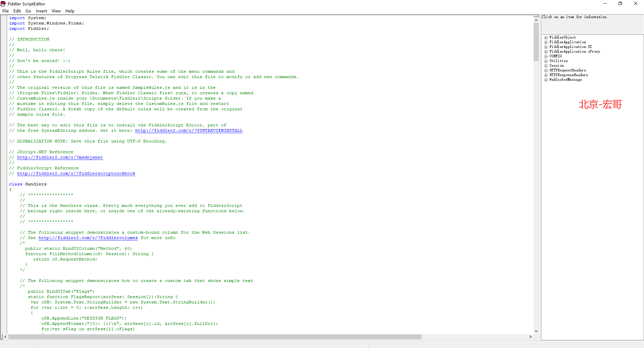
Task: Click 'Click on an item for information' text
Action: pos(574,17)
